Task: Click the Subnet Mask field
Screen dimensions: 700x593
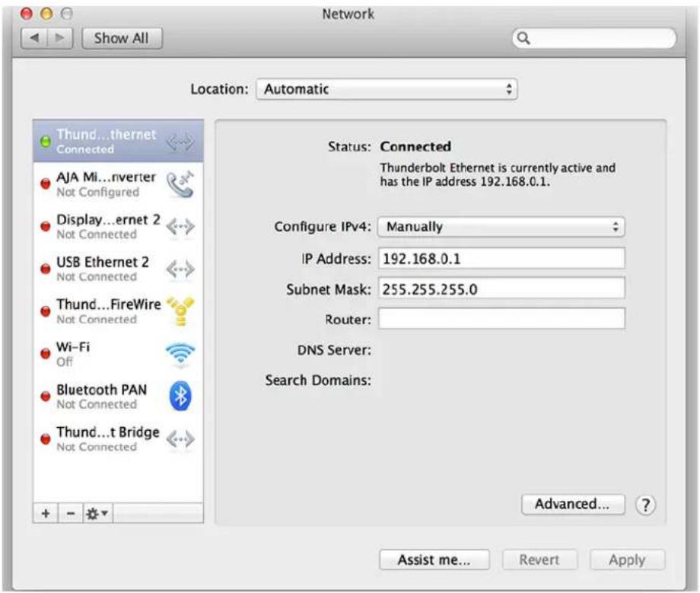Action: pos(501,289)
